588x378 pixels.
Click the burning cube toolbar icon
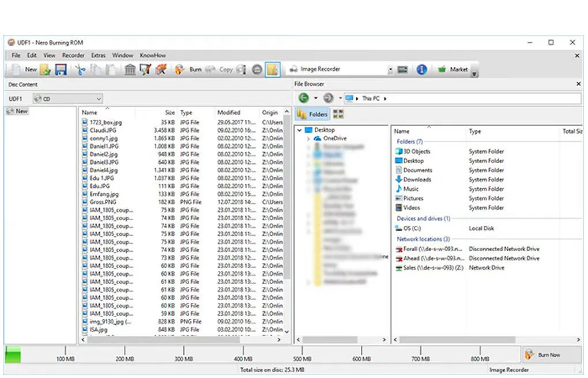click(x=161, y=70)
